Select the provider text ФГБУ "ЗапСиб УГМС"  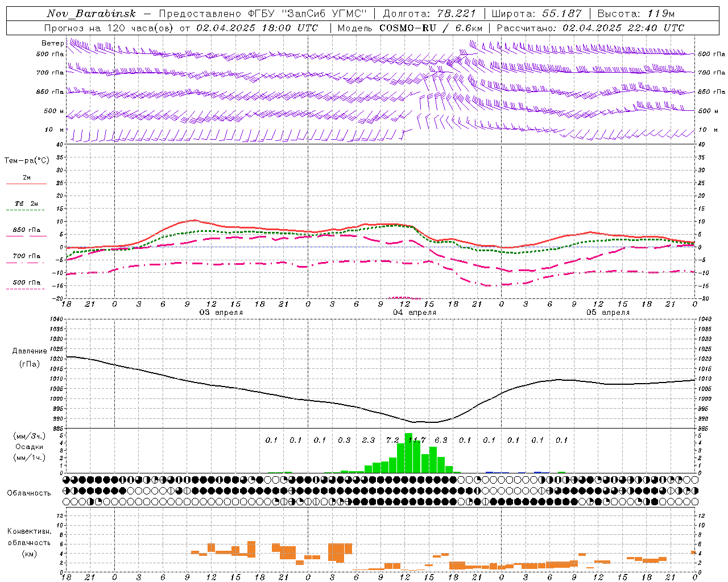(x=308, y=14)
